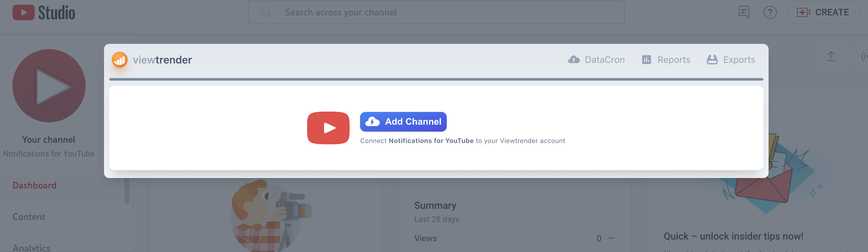
Task: Open the Exports tab
Action: click(x=731, y=60)
